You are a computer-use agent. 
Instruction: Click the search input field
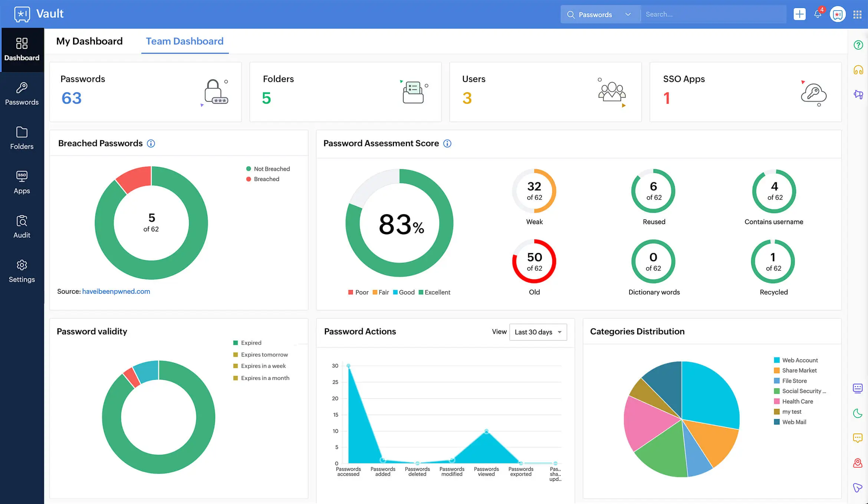[x=713, y=14]
